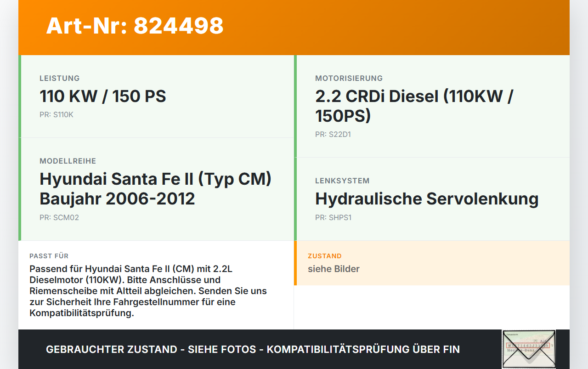Select the 2.2 CRDi Diesel motorisation value

[414, 106]
